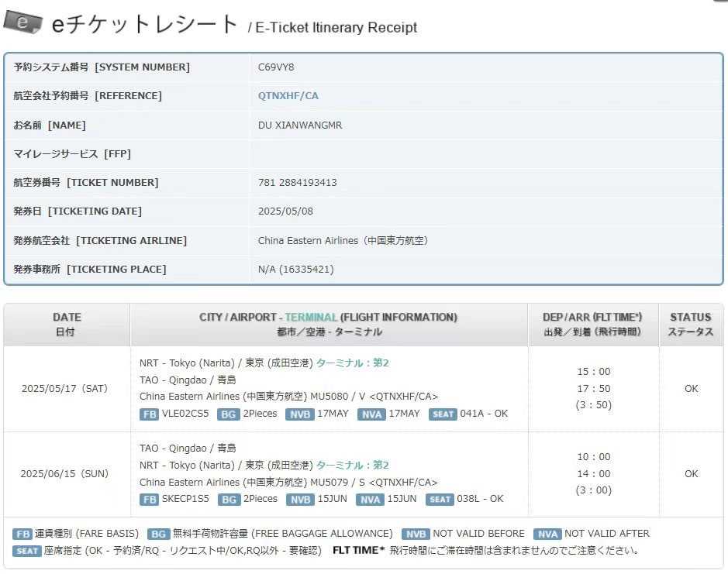Click the FB legend badge for FARE BASIS
728x574 pixels.
click(x=22, y=534)
